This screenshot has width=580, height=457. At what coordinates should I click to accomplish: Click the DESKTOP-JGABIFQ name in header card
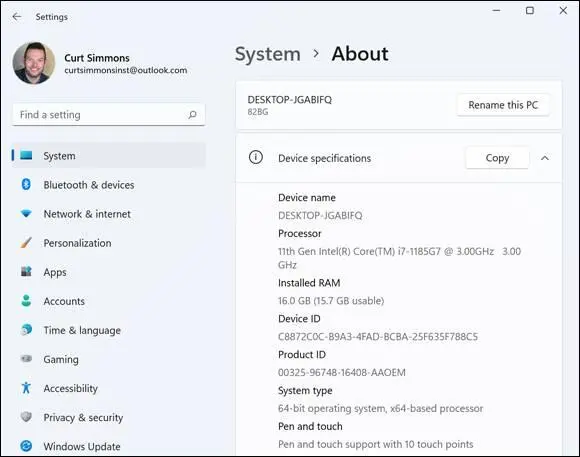click(x=290, y=100)
